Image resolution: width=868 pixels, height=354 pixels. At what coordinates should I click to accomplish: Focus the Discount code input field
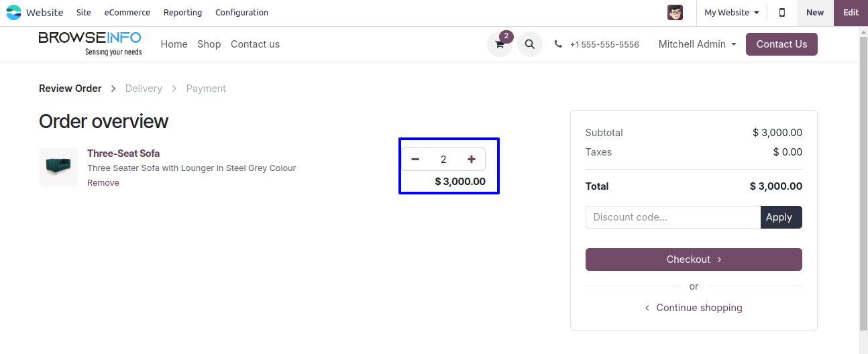click(673, 217)
